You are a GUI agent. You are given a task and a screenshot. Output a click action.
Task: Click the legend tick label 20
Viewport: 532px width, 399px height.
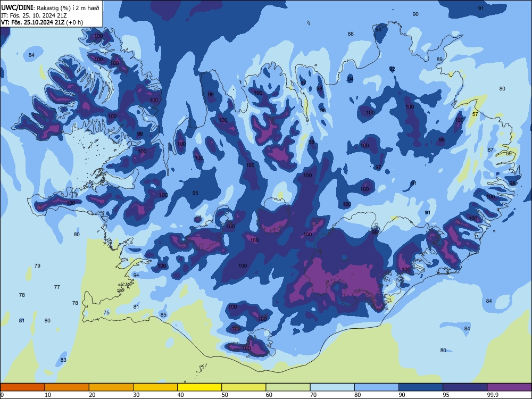click(x=92, y=395)
